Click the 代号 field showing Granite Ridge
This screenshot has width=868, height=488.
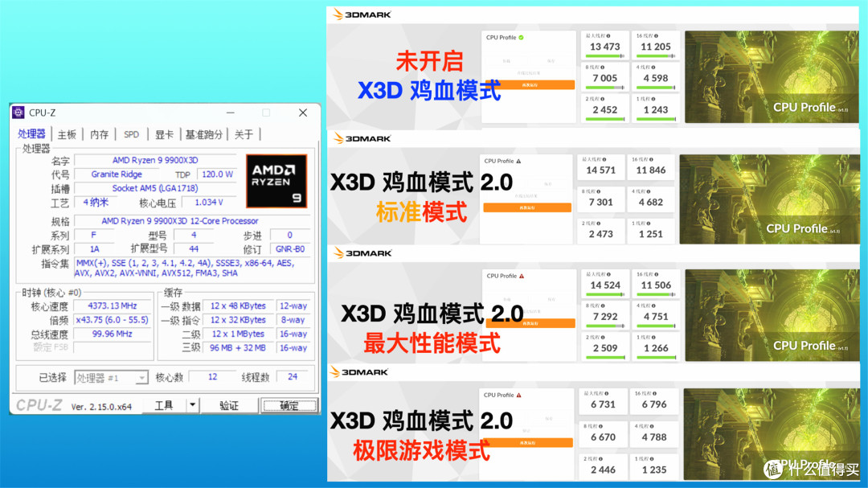pos(117,174)
